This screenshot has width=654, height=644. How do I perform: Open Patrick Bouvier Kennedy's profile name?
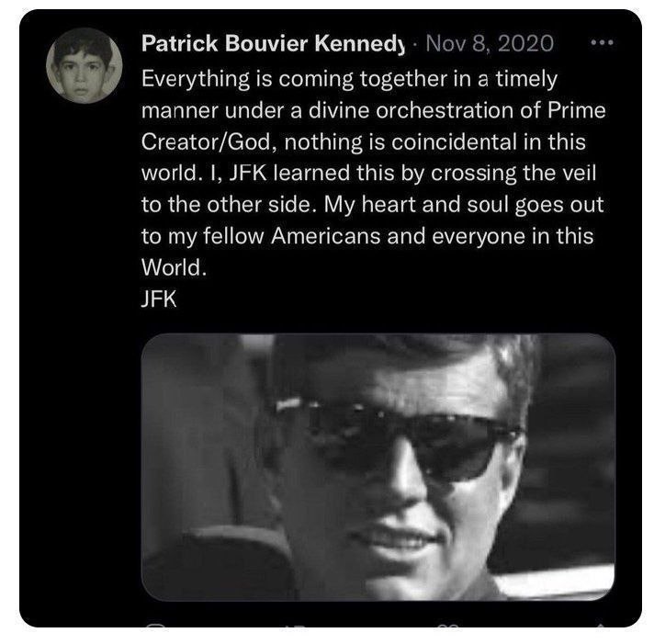tap(261, 42)
